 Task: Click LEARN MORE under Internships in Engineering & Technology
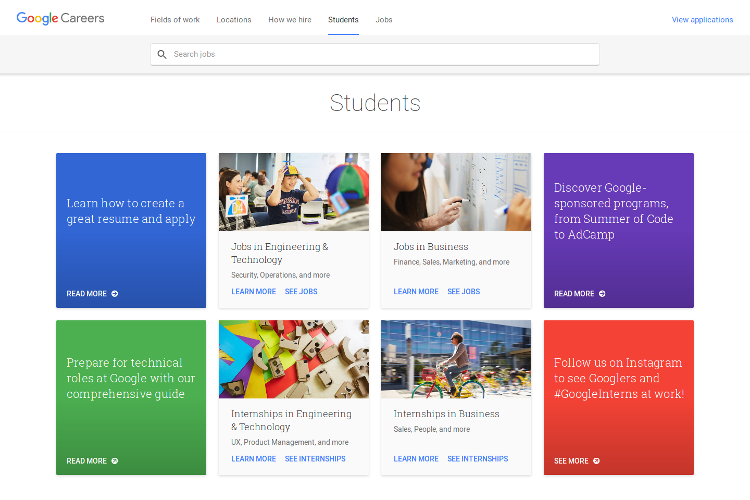click(x=254, y=459)
